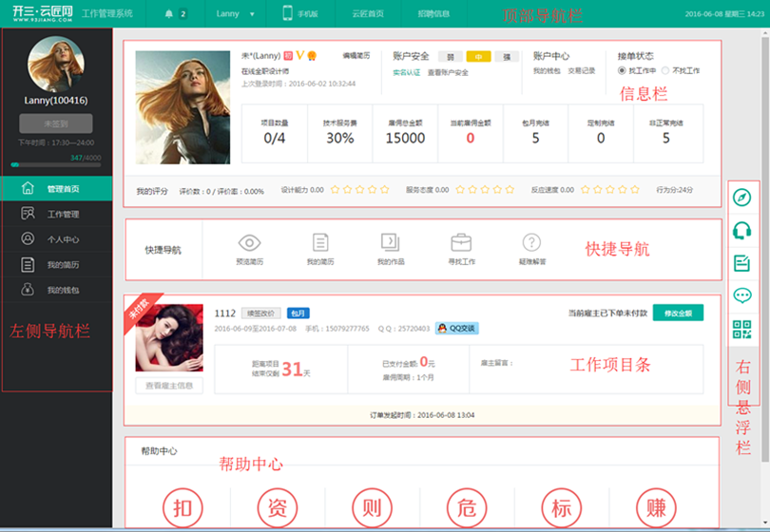Open 个人中心 in left sidebar
This screenshot has height=532, width=770.
(x=56, y=239)
